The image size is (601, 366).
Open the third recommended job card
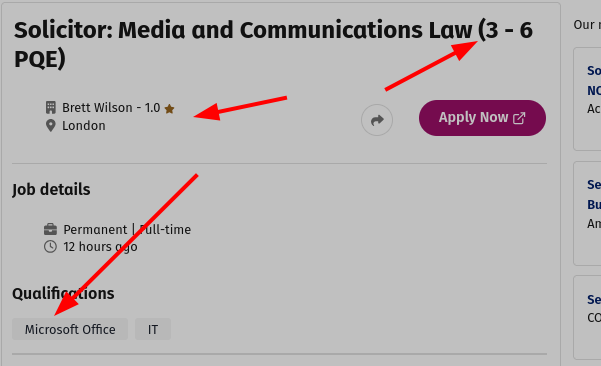[587, 317]
